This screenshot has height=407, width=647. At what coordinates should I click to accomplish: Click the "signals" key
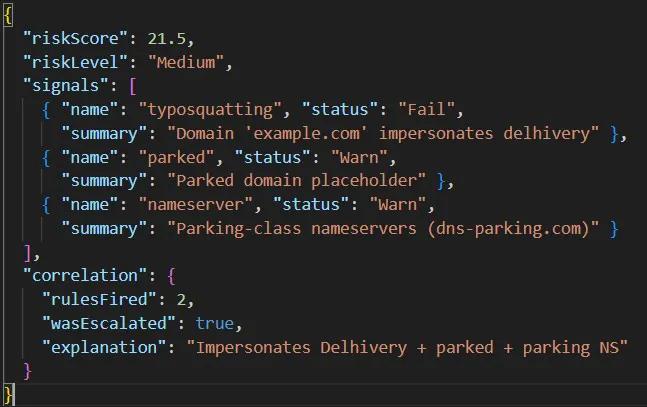66,86
